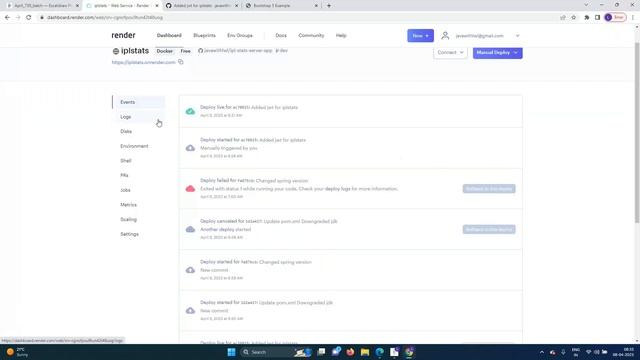Click browser Forward arrow

(18, 18)
